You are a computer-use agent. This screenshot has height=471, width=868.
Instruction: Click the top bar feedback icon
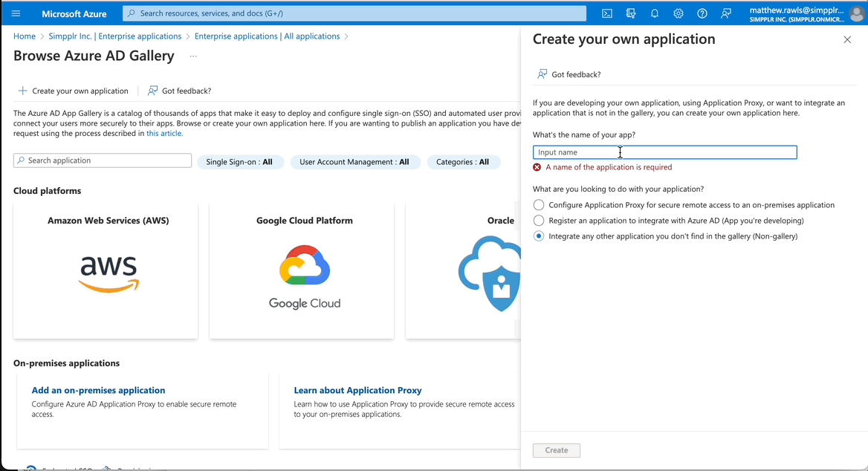point(726,13)
